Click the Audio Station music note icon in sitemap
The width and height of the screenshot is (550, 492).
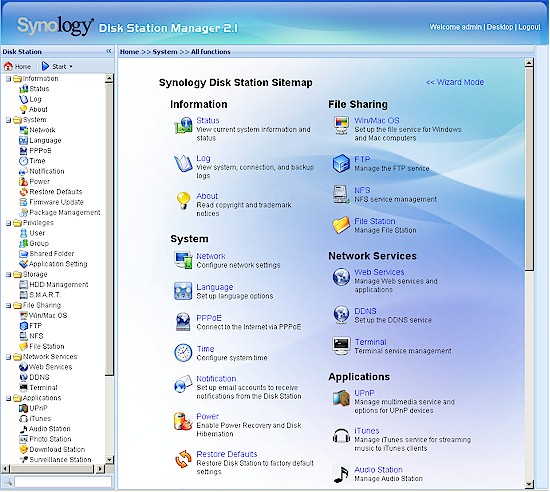point(341,474)
